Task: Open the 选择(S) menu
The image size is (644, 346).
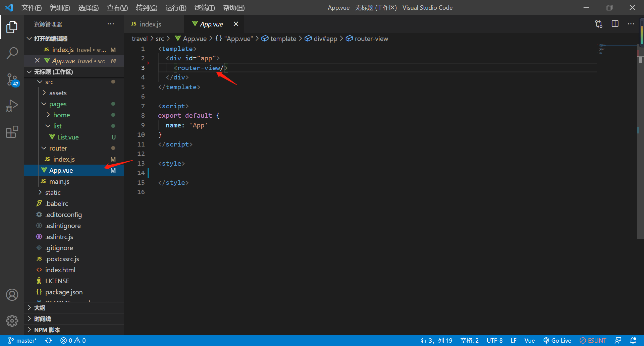Action: click(x=89, y=7)
